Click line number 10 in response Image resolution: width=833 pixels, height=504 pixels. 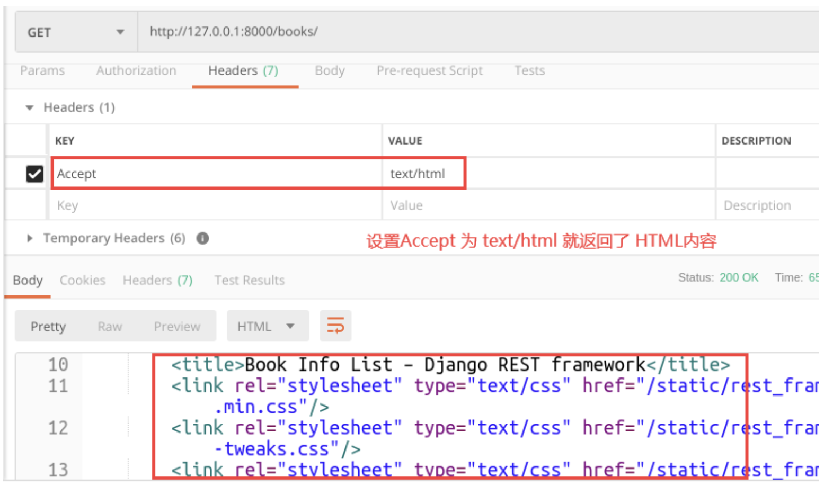pos(58,365)
